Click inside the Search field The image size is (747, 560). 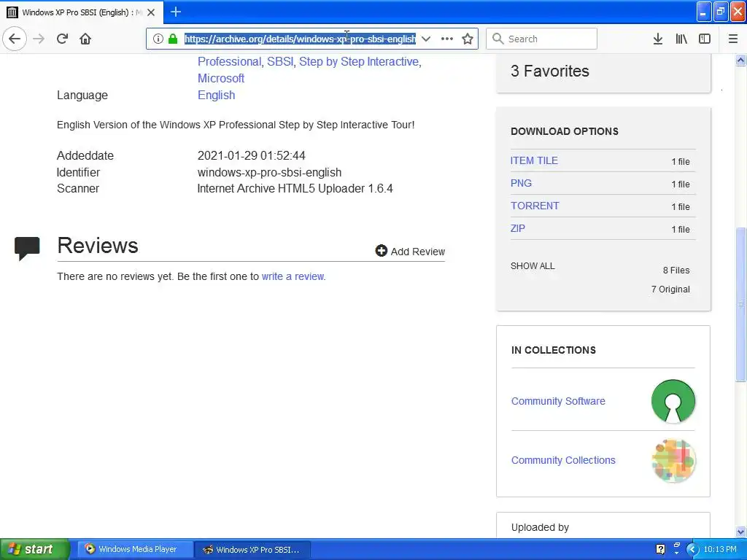coord(541,39)
